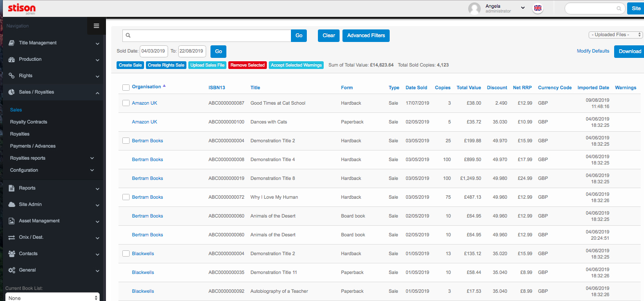Click the red Remove Selected button
This screenshot has width=644, height=301.
[x=247, y=65]
